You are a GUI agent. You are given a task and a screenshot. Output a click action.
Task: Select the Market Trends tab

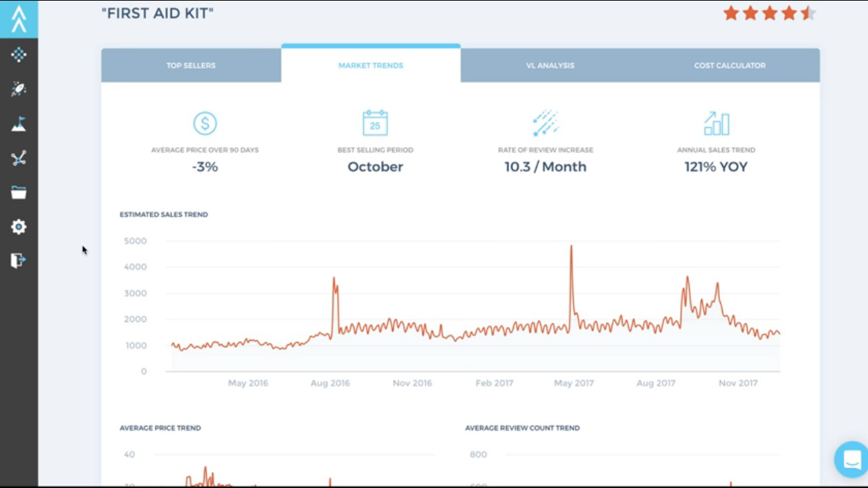[371, 65]
